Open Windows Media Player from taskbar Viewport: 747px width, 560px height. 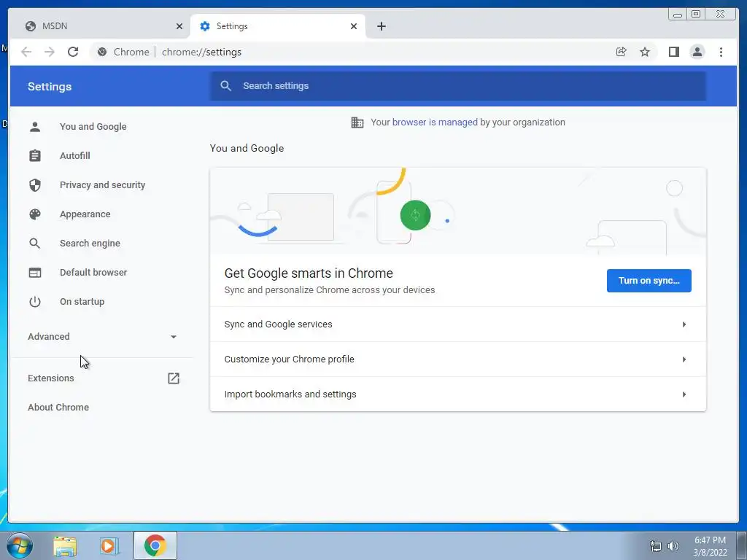point(109,545)
